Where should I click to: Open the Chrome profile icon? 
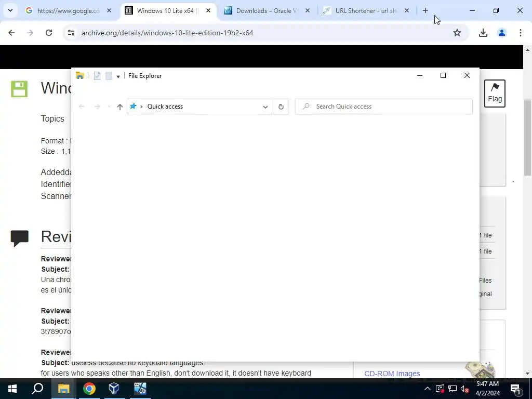tap(502, 33)
